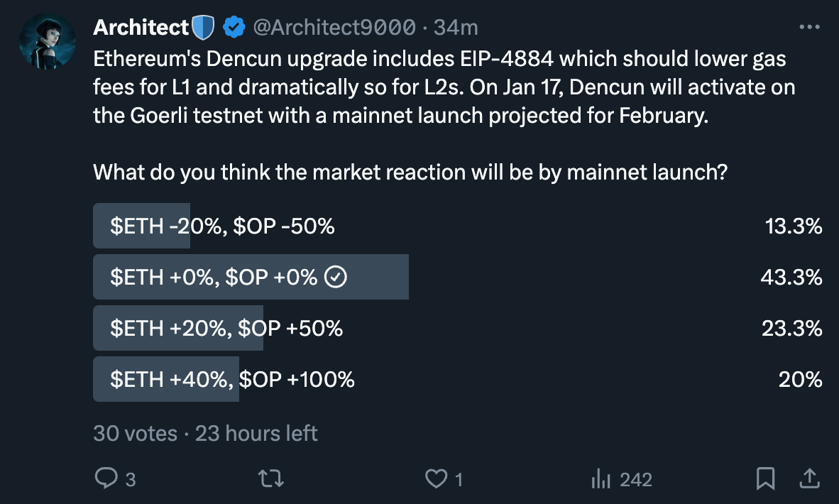Click the selected-vote checkmark circle
Screen dimensions: 839x504
[x=335, y=278]
